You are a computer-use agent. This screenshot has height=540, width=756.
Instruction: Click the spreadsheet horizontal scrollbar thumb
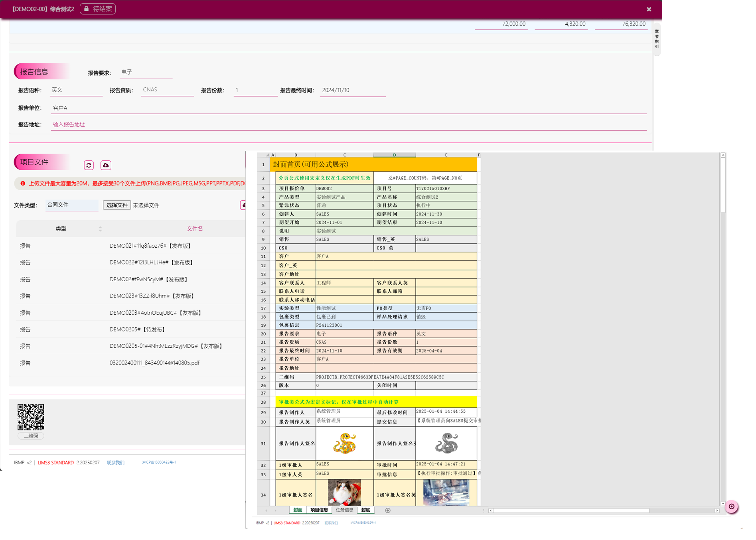click(x=570, y=510)
